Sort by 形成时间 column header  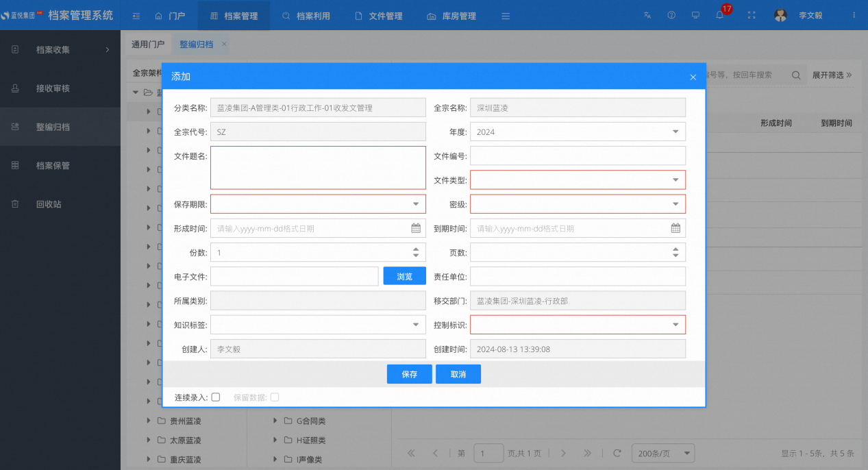pyautogui.click(x=776, y=123)
